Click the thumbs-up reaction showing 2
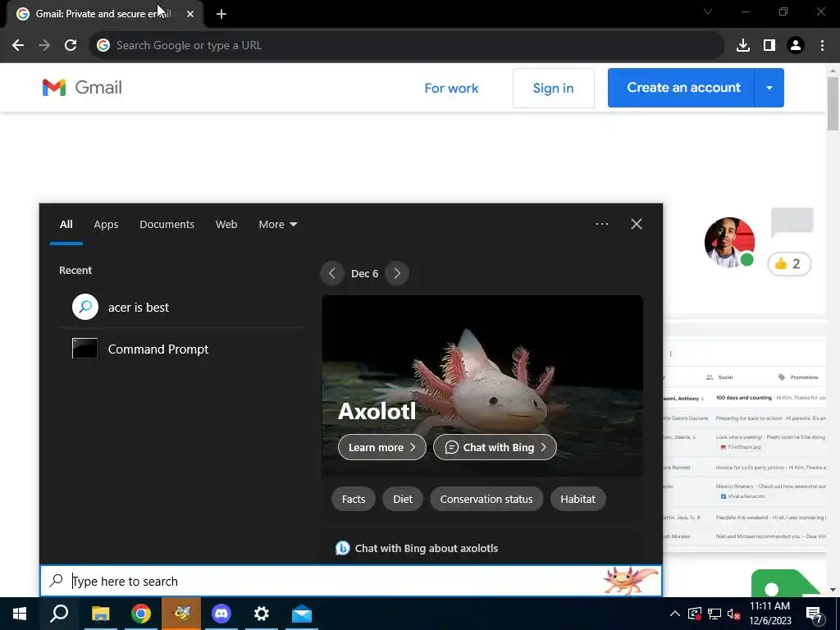 point(789,263)
